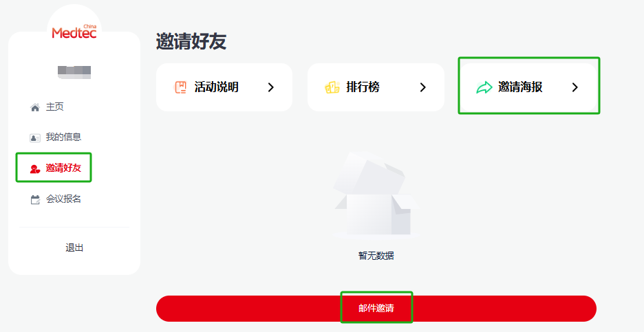Click the yellow leaderboard icon on 排行榜
Viewport: 644px width, 332px height.
coord(332,87)
